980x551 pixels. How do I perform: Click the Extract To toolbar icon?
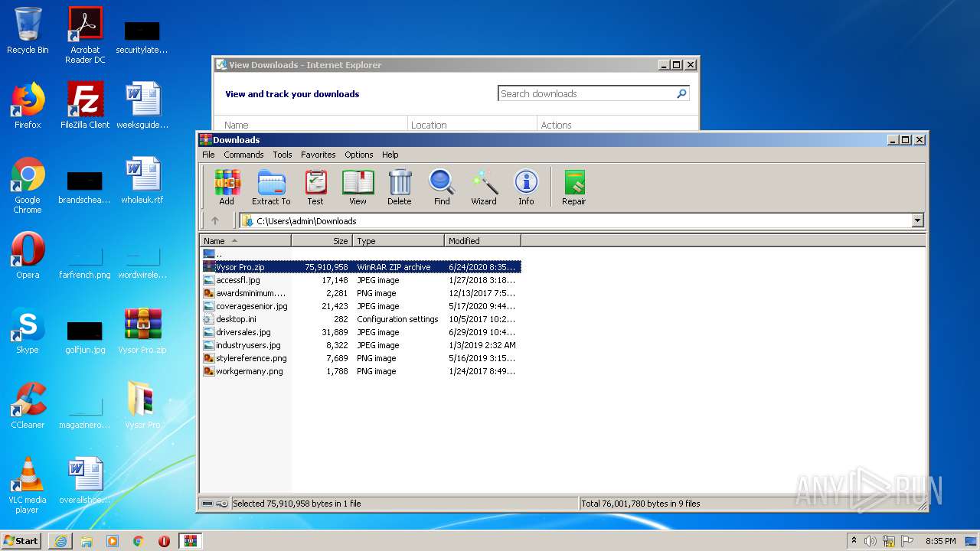[x=271, y=187]
